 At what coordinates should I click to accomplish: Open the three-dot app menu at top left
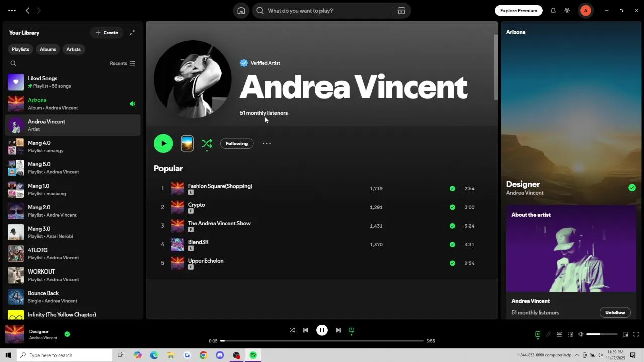tap(12, 11)
